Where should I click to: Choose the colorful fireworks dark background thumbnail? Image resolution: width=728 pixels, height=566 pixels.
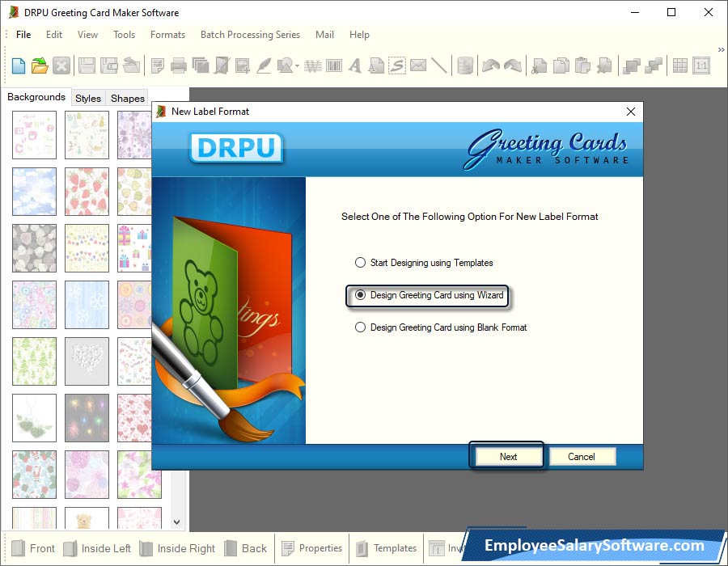pyautogui.click(x=87, y=418)
